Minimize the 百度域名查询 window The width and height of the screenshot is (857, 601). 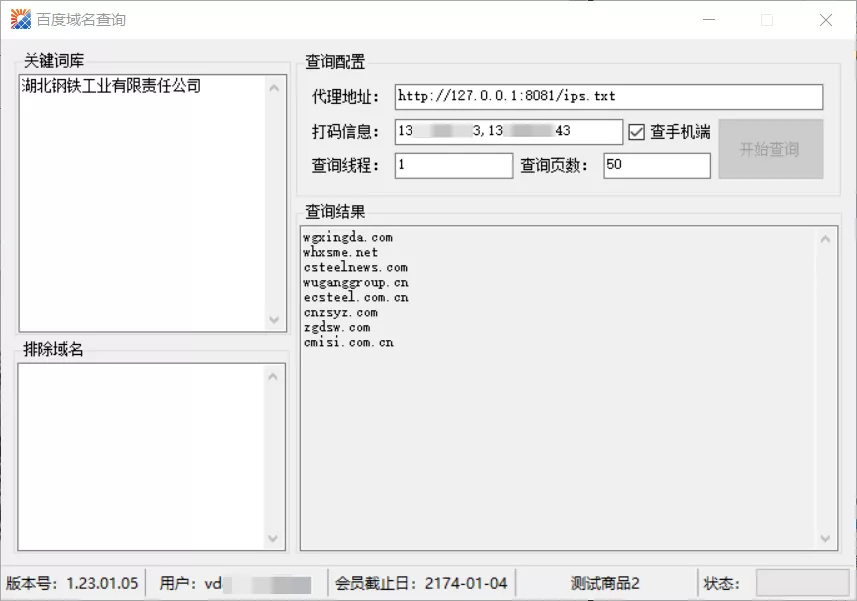click(709, 20)
